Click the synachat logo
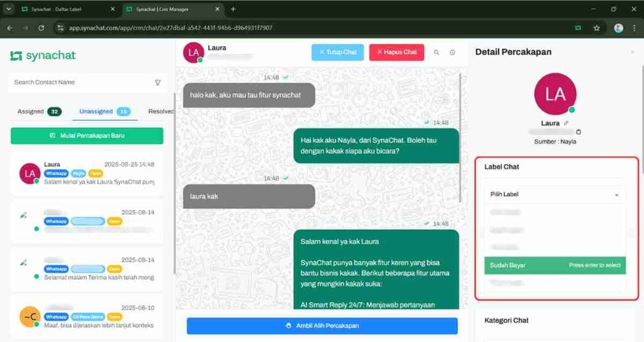The image size is (644, 342). tap(43, 55)
